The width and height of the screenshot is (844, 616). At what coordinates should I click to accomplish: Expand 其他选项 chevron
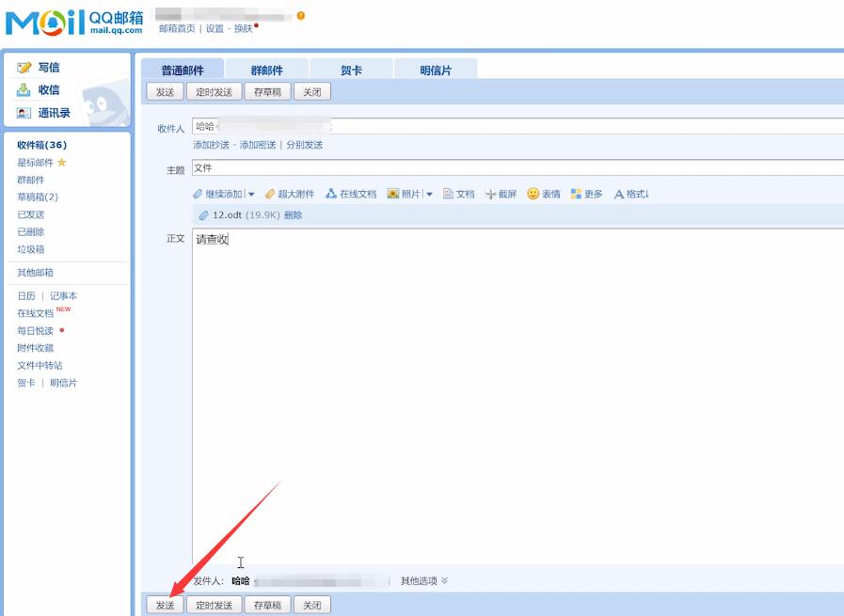click(445, 580)
